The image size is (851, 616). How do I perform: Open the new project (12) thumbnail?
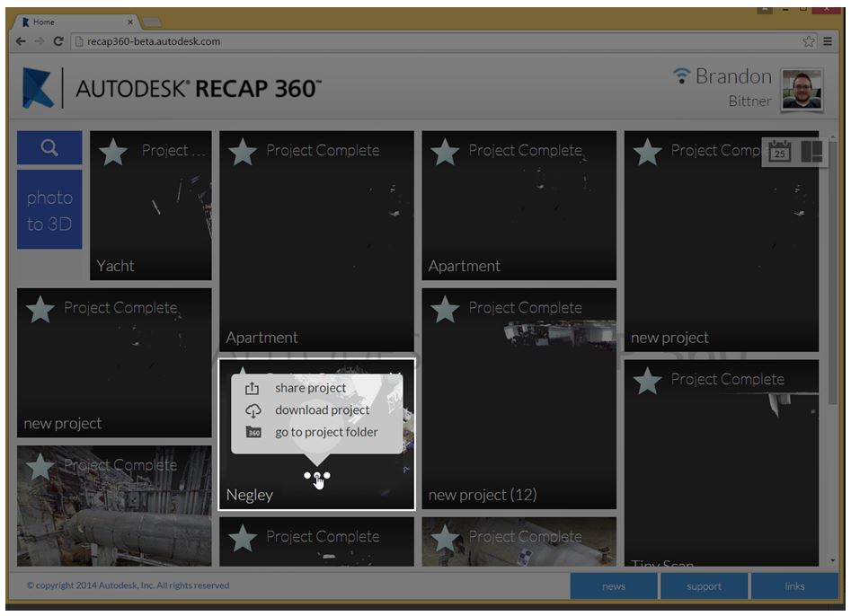(519, 399)
